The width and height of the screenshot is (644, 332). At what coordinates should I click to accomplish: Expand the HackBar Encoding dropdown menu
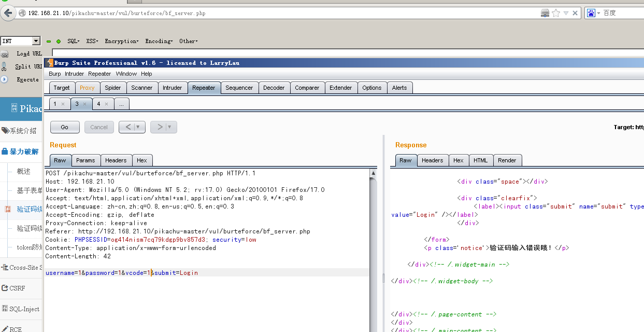pyautogui.click(x=159, y=41)
